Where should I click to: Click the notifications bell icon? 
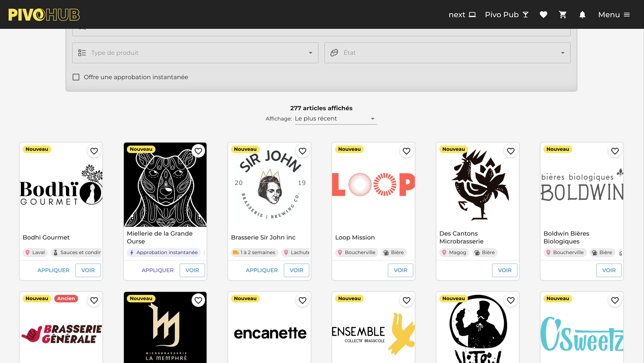582,15
